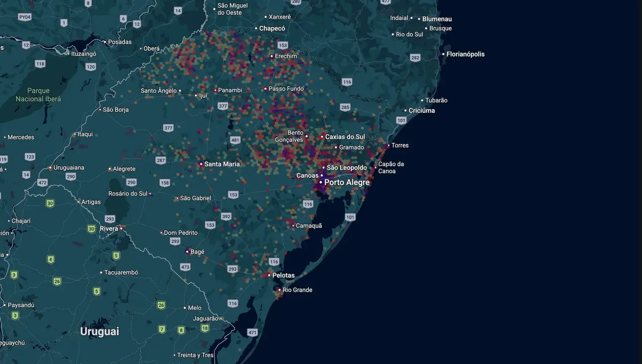Select the route 118 road shield
642x364 pixels.
(x=40, y=64)
